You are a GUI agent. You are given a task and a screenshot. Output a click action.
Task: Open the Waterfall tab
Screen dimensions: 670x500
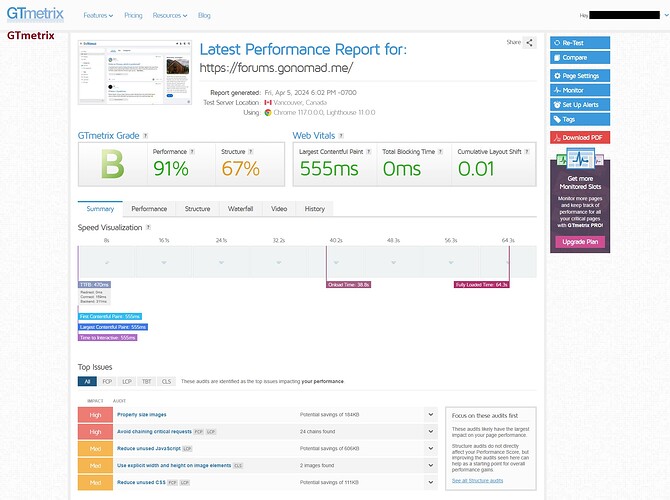pos(240,209)
